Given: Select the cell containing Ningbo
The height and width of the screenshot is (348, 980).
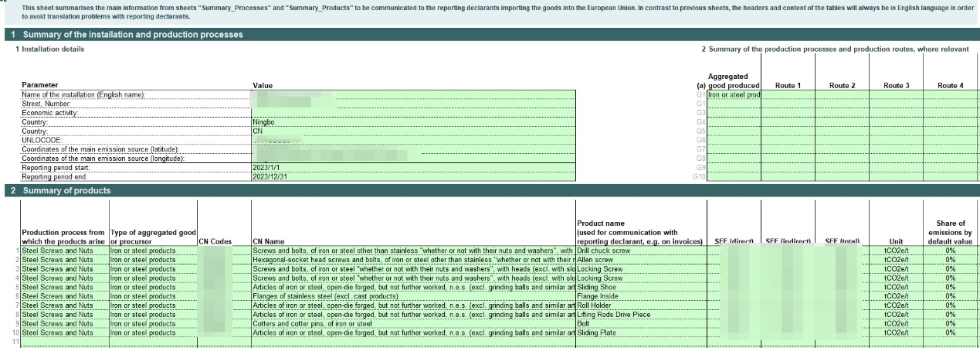Looking at the screenshot, I should click(x=263, y=121).
